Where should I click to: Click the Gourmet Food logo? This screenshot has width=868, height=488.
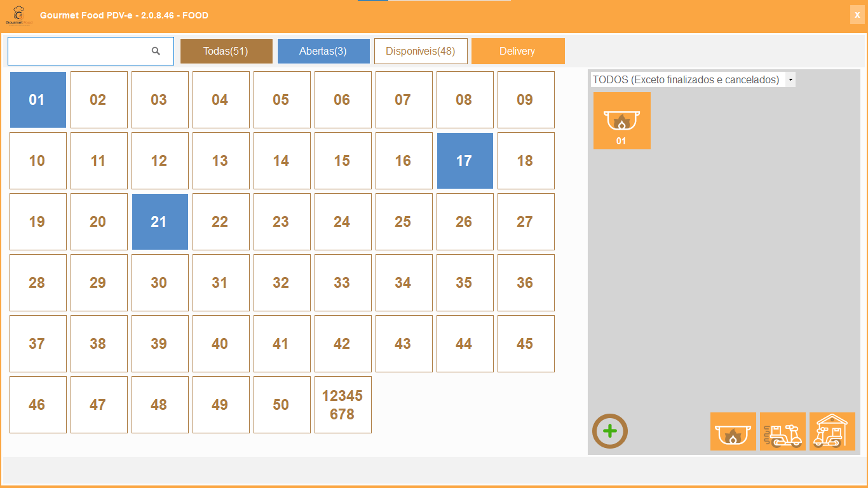click(x=18, y=15)
